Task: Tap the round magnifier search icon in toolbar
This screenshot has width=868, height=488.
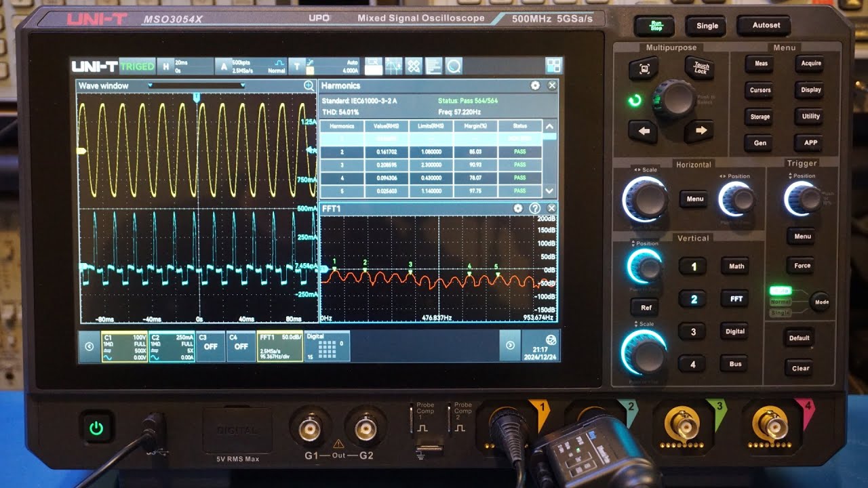Action: [454, 66]
